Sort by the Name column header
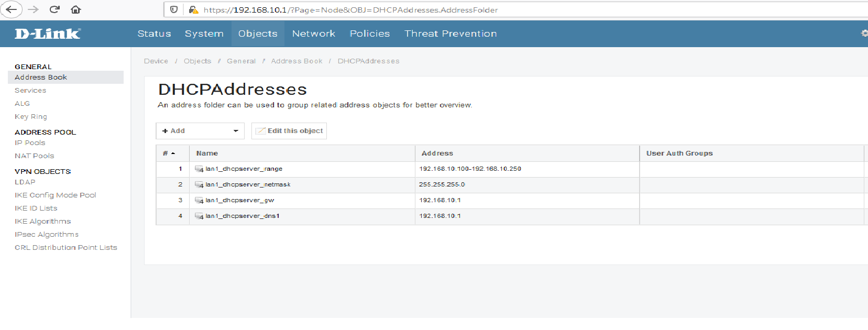The image size is (868, 330). (207, 153)
